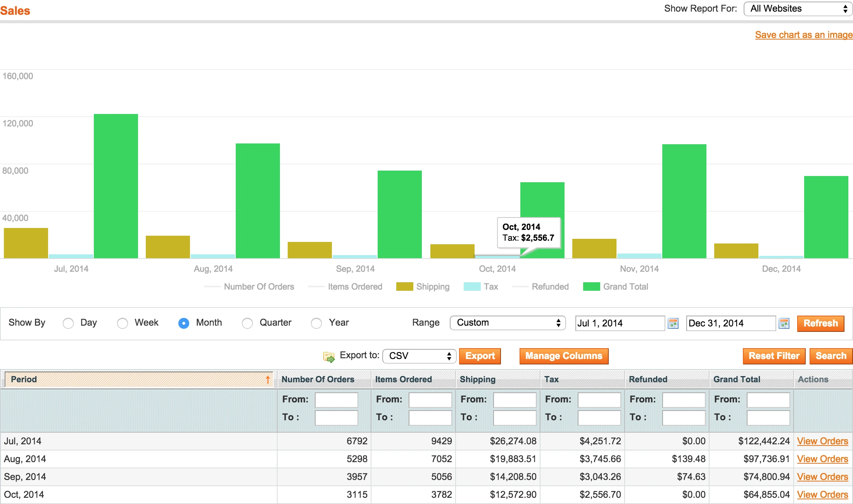
Task: Click the Save chart as an image link
Action: (803, 35)
